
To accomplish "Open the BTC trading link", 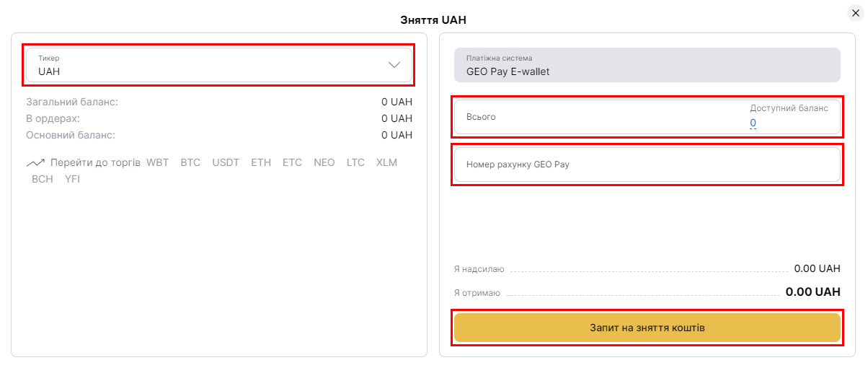I will 190,162.
